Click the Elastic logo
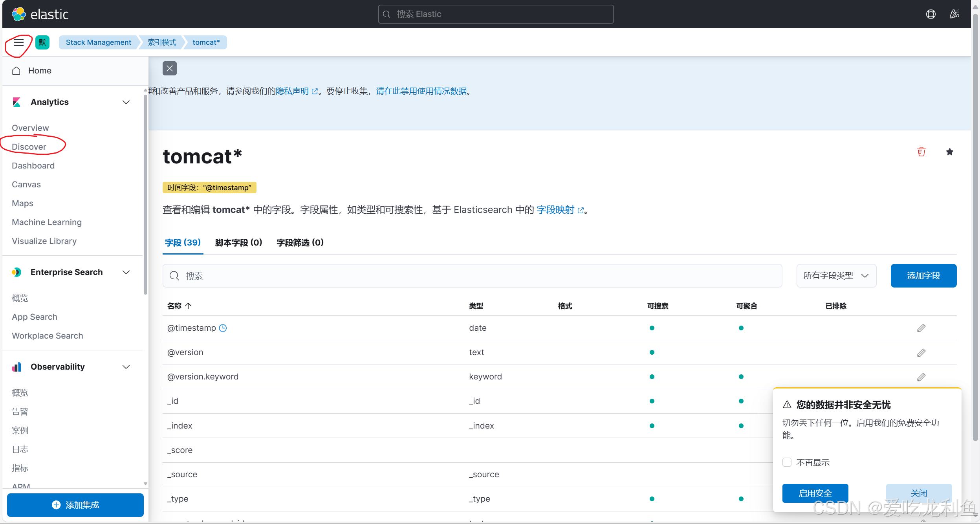 [40, 14]
